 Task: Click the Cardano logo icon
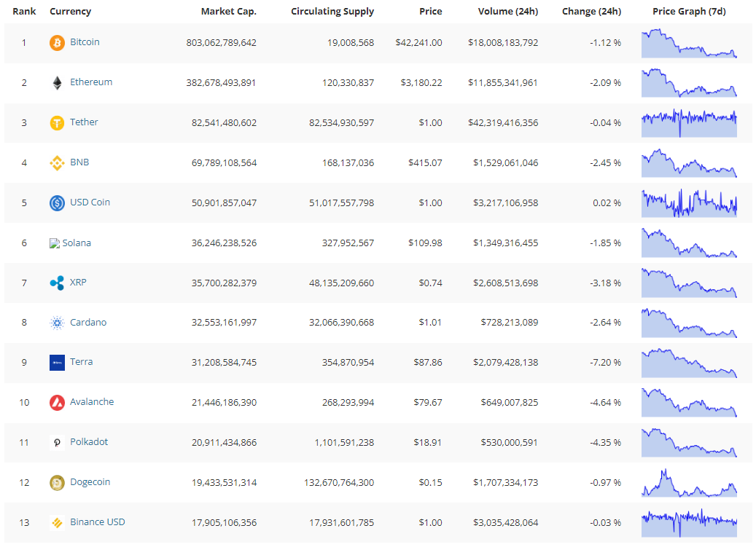point(57,323)
